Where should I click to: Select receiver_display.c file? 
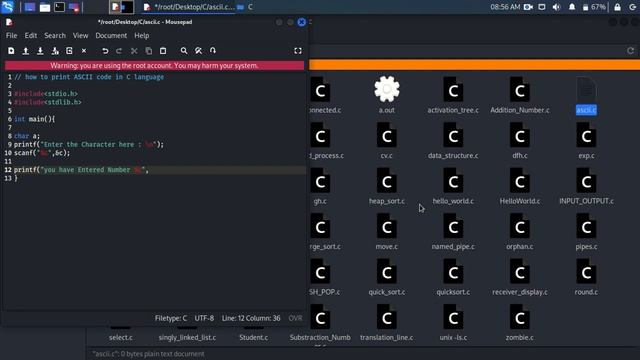[520, 277]
